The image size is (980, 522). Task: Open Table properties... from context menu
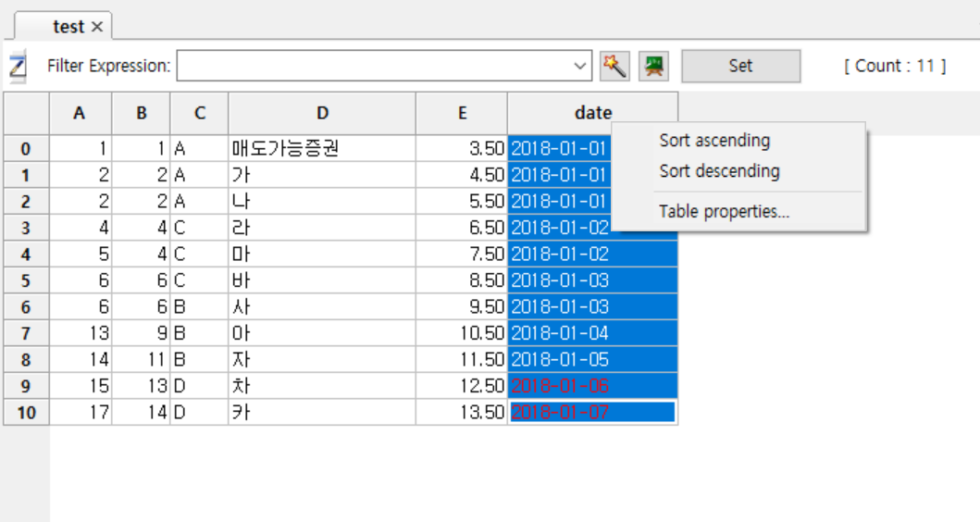click(725, 211)
